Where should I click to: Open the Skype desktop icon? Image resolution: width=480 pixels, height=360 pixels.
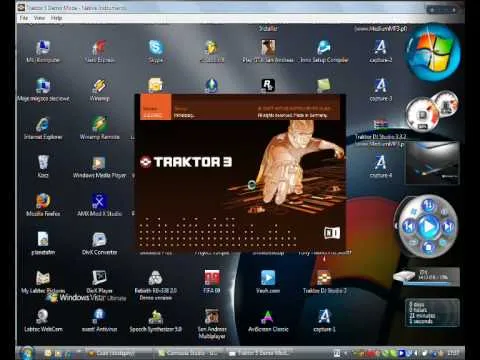(x=155, y=51)
